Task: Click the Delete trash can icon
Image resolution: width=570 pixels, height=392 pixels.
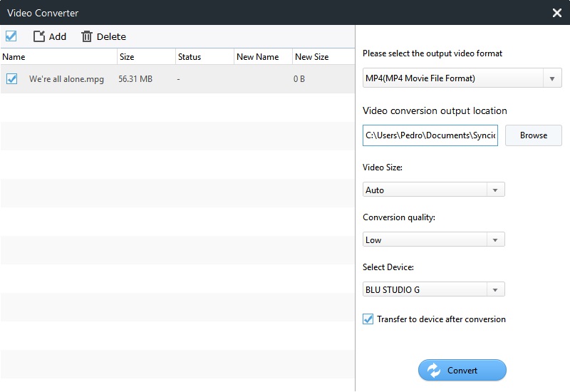Action: click(x=86, y=36)
